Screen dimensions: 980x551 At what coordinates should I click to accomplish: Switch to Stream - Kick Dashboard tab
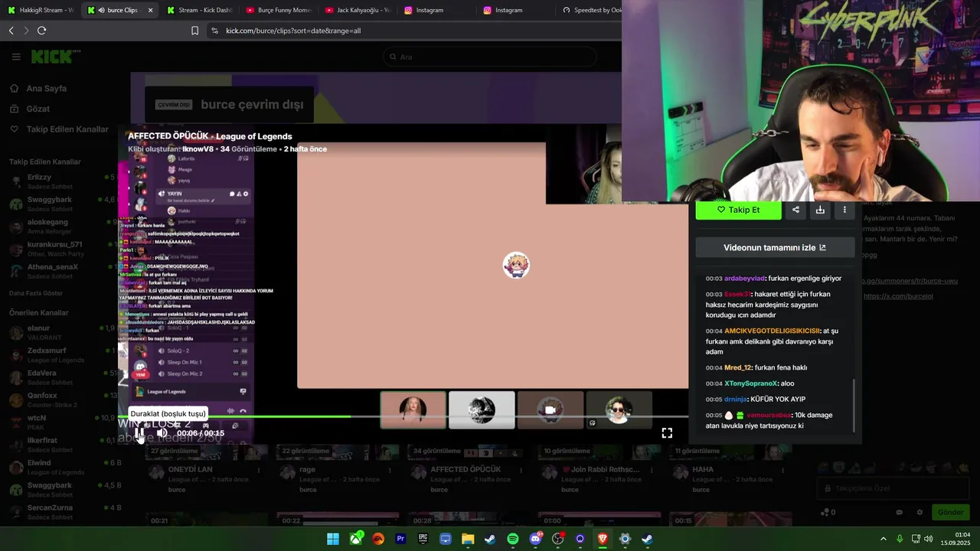[199, 10]
